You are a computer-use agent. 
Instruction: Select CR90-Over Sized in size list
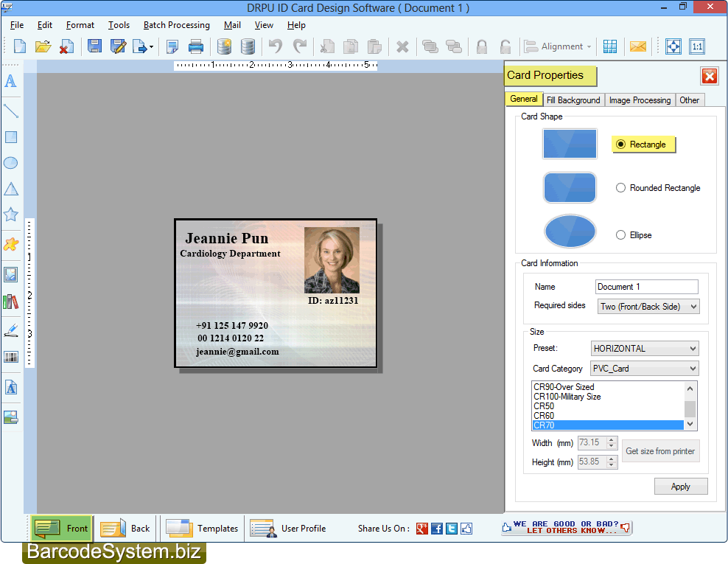click(x=607, y=387)
